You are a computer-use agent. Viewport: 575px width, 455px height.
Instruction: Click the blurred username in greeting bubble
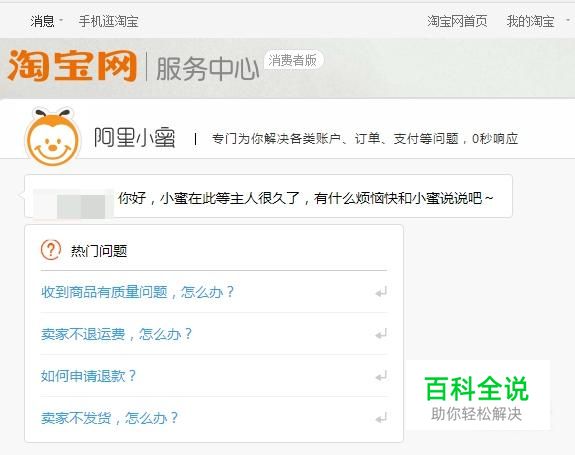[x=73, y=203]
